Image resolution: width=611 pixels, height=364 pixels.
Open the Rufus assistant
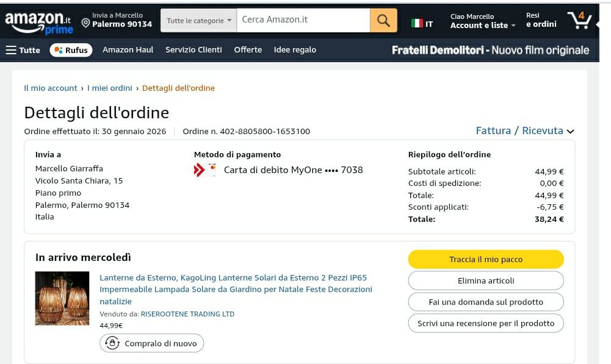(x=71, y=50)
